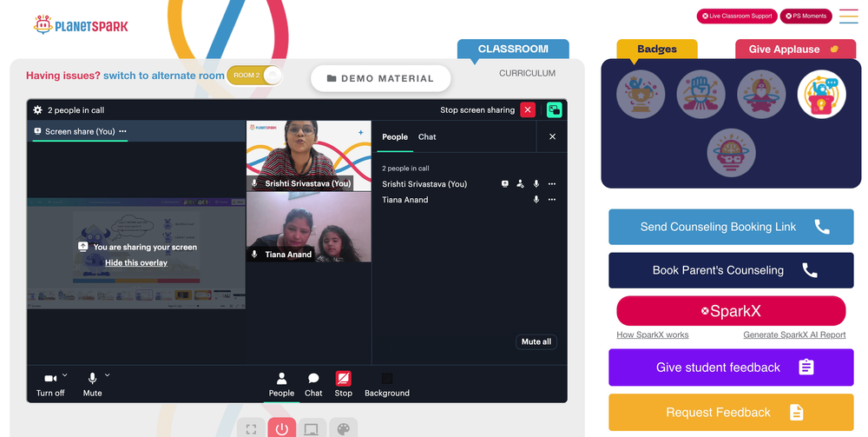The width and height of the screenshot is (868, 437).
Task: Click Give student feedback button
Action: coord(731,367)
